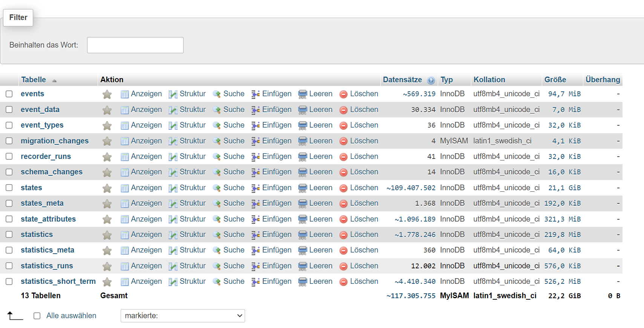Click the Suche icon in the statistics row
This screenshot has width=644, height=328.
pos(217,235)
